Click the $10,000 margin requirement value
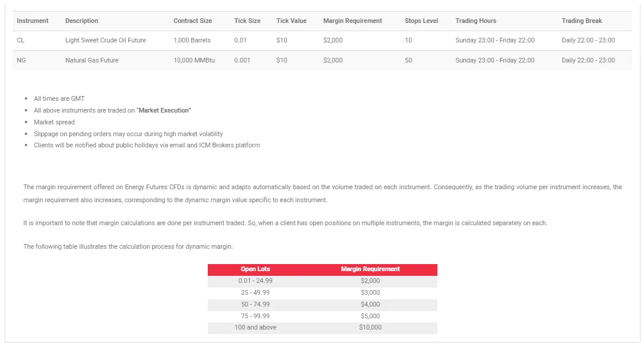The image size is (644, 346). tap(370, 327)
